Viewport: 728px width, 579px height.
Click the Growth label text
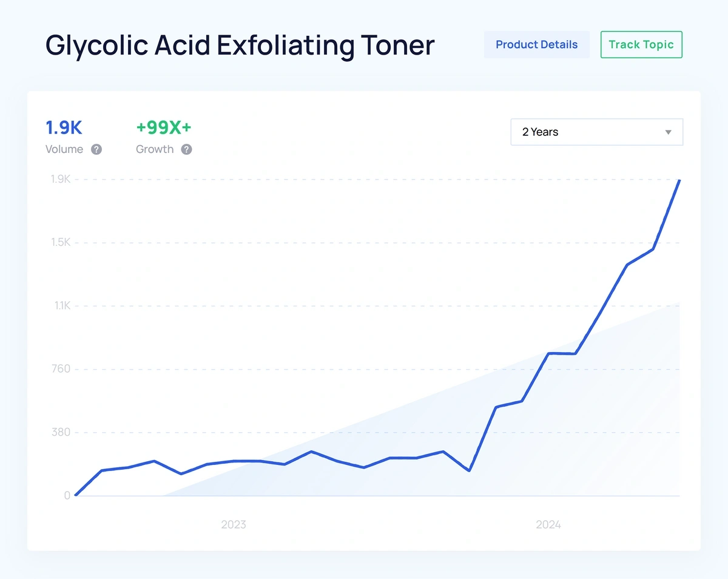(155, 149)
